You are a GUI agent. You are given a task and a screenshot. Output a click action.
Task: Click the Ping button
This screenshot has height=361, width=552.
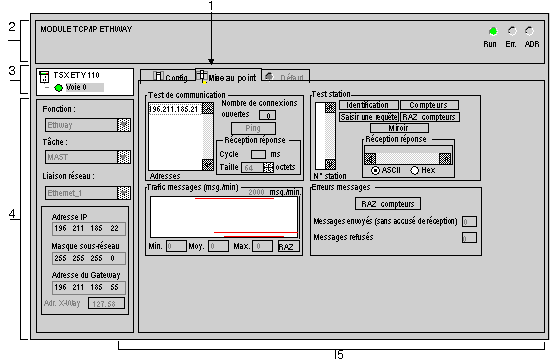pyautogui.click(x=253, y=128)
